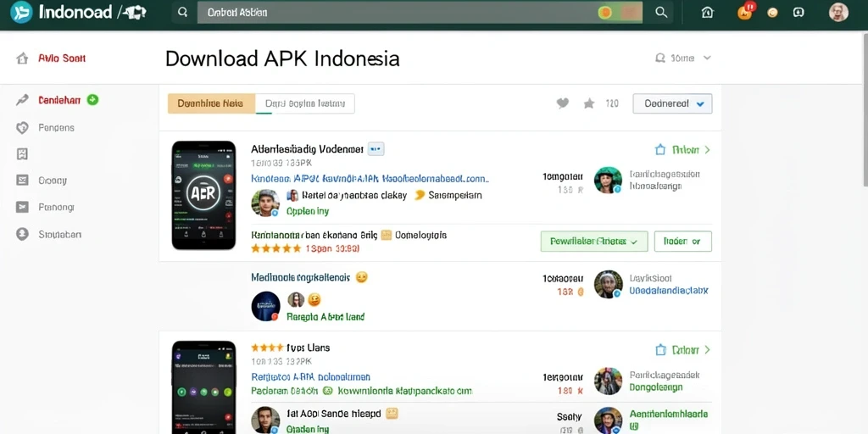868x434 pixels.
Task: Click the star rating icon beside 120
Action: [589, 103]
